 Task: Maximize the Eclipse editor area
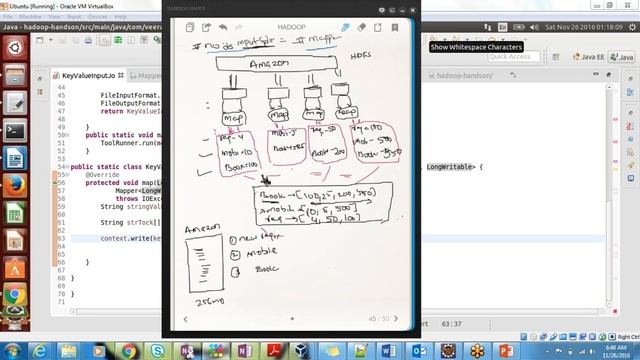point(609,74)
